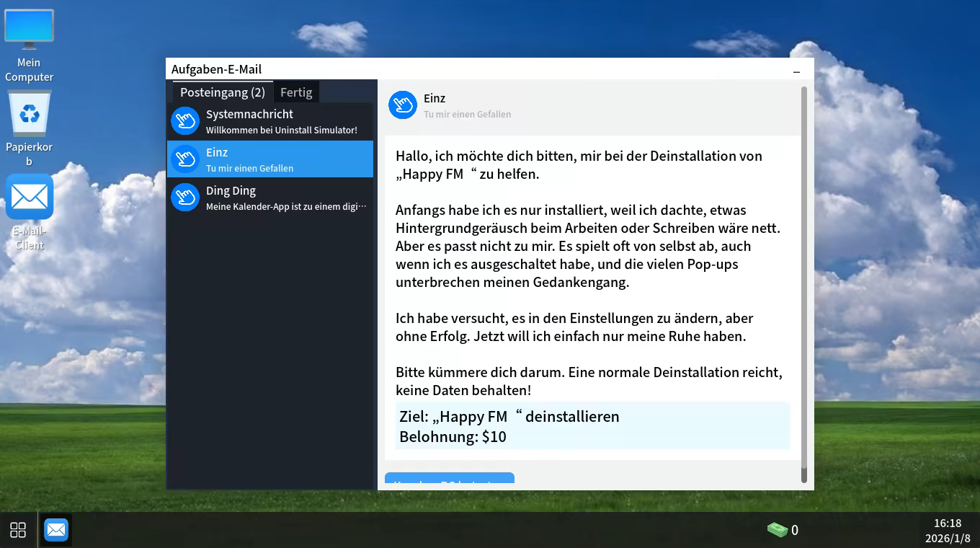
Task: Select the "Willkommen bei Uninstall Simulator!" message preview
Action: pos(281,131)
